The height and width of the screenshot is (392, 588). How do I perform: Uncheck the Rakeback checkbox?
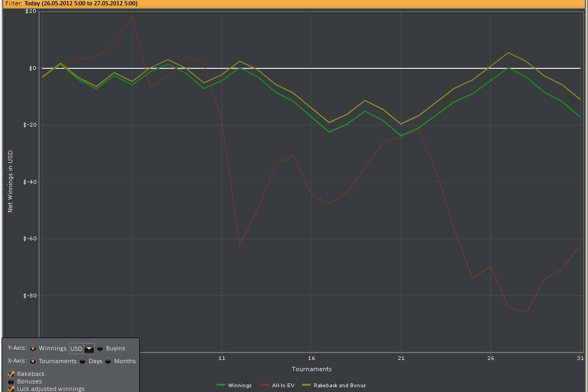(11, 374)
